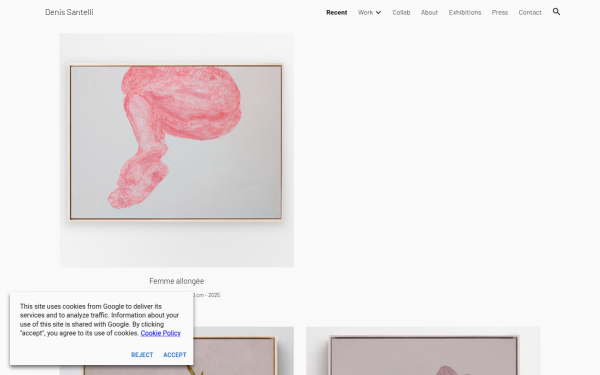Image resolution: width=600 pixels, height=375 pixels.
Task: Click the dimensions and 2025 caption text
Action: [207, 295]
